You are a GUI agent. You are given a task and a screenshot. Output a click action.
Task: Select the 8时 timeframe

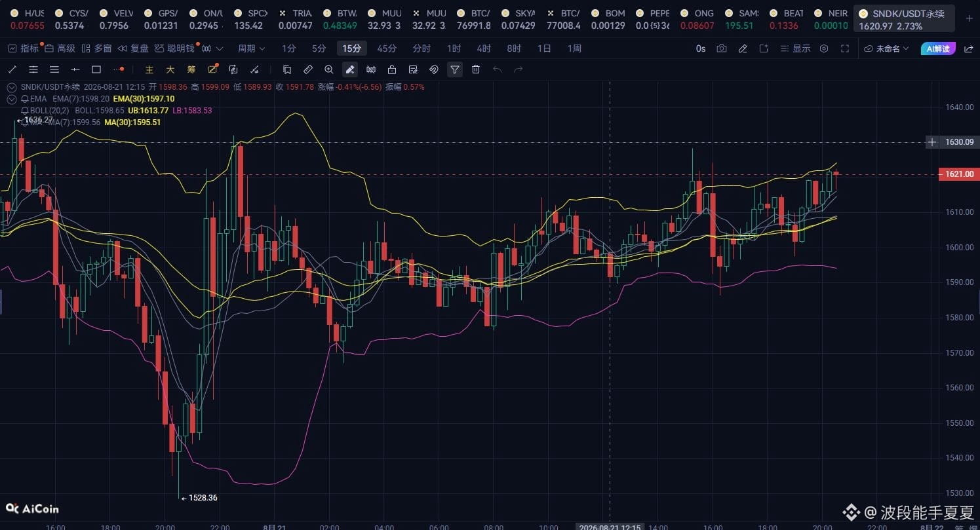514,48
